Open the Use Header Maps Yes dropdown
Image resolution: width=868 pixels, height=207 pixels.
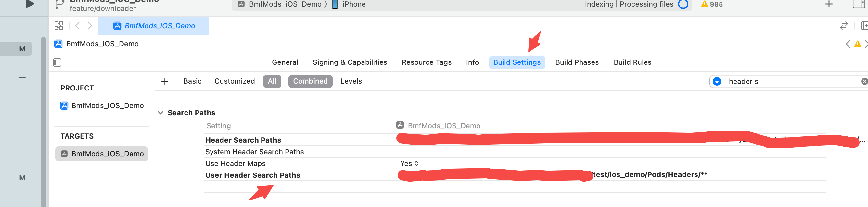[x=409, y=163]
